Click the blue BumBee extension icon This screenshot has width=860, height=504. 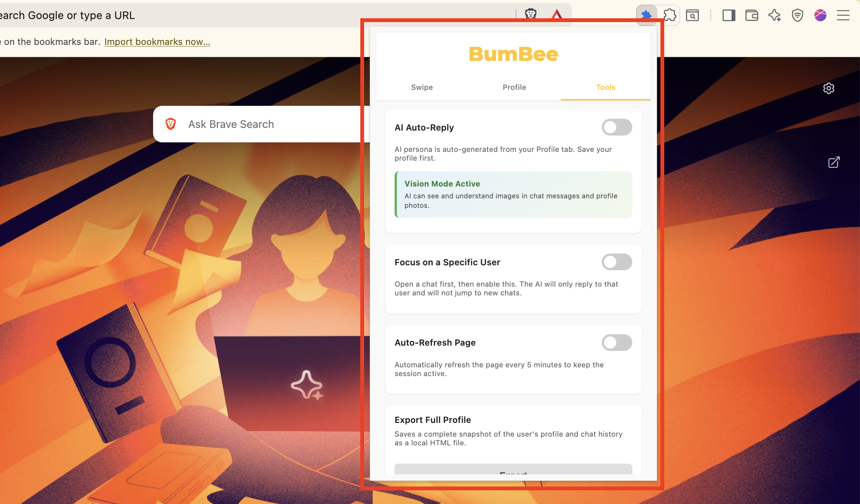646,15
